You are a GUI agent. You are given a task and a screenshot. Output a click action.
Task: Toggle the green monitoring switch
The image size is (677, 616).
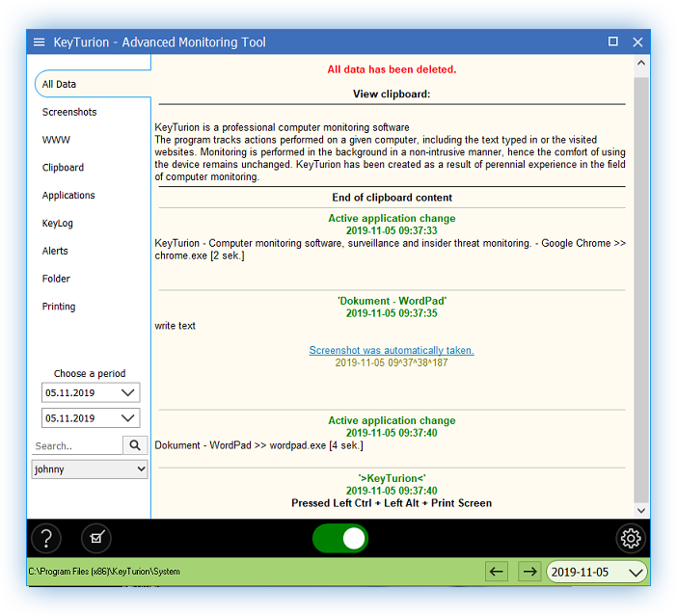(x=340, y=538)
